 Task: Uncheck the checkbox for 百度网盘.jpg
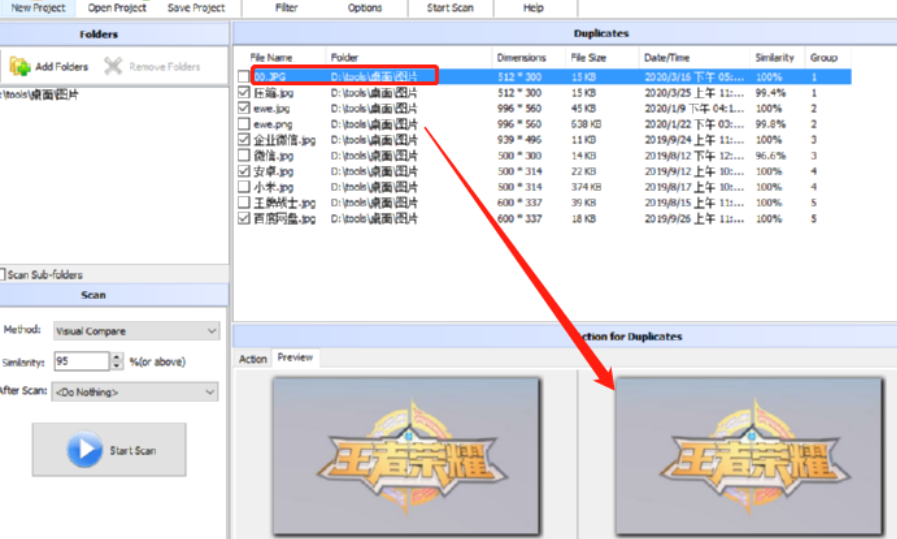point(244,218)
